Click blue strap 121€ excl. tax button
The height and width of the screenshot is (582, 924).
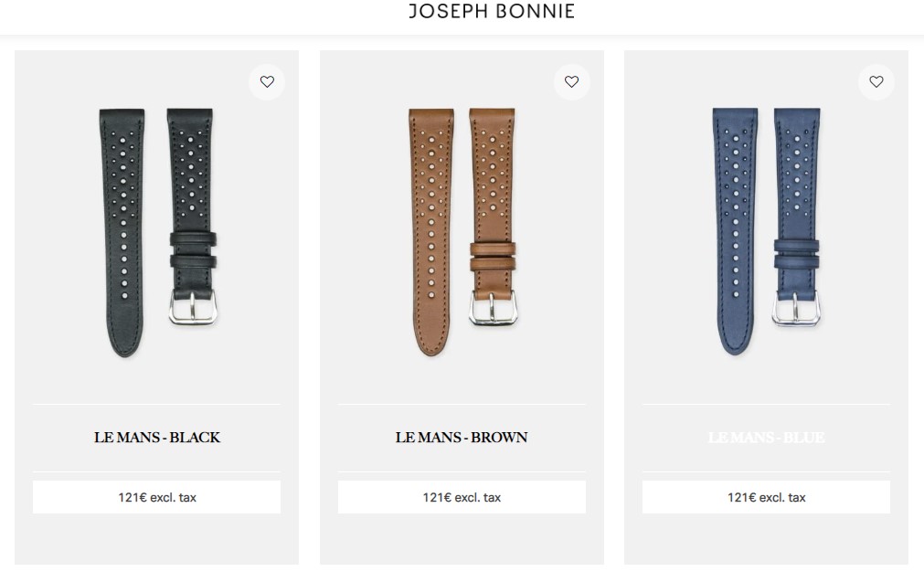click(x=766, y=497)
